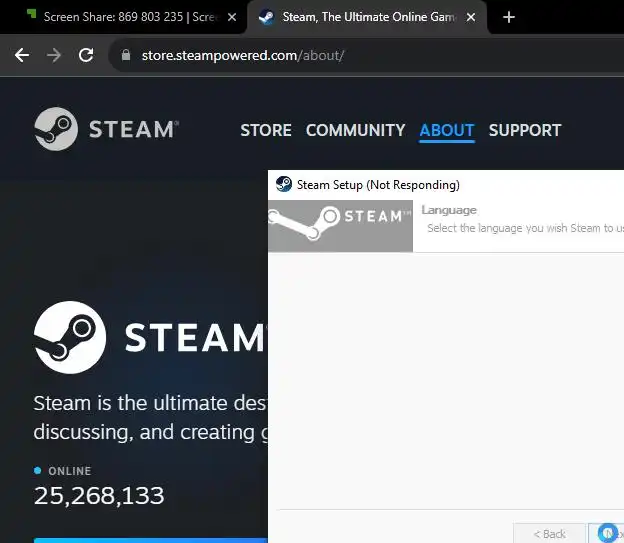The image size is (624, 543).
Task: View site info via padlock icon
Action: coord(126,55)
